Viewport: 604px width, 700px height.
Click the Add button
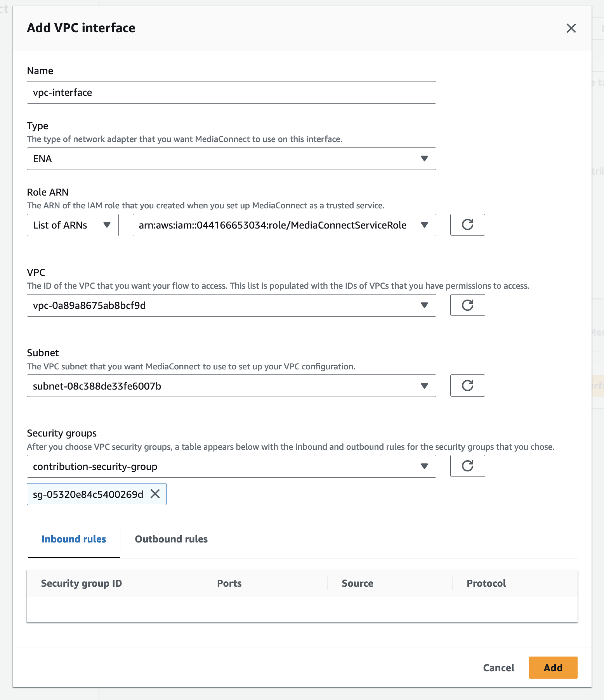(553, 667)
